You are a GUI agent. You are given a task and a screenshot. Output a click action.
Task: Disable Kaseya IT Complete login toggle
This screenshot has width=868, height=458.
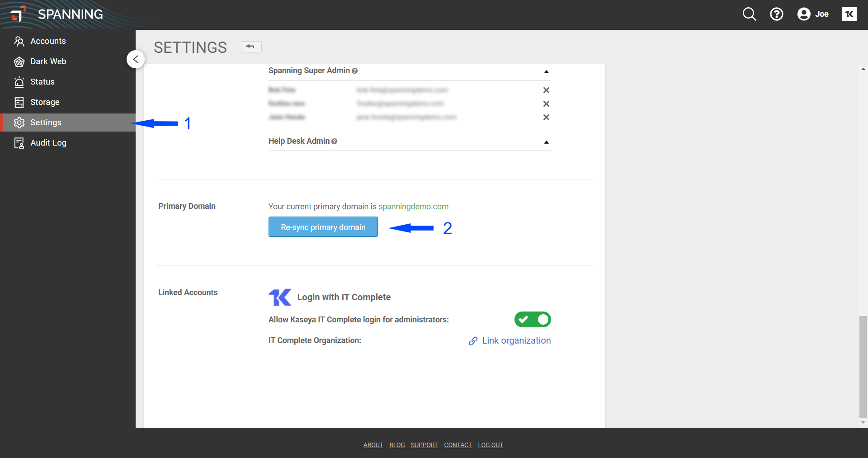[x=533, y=320]
